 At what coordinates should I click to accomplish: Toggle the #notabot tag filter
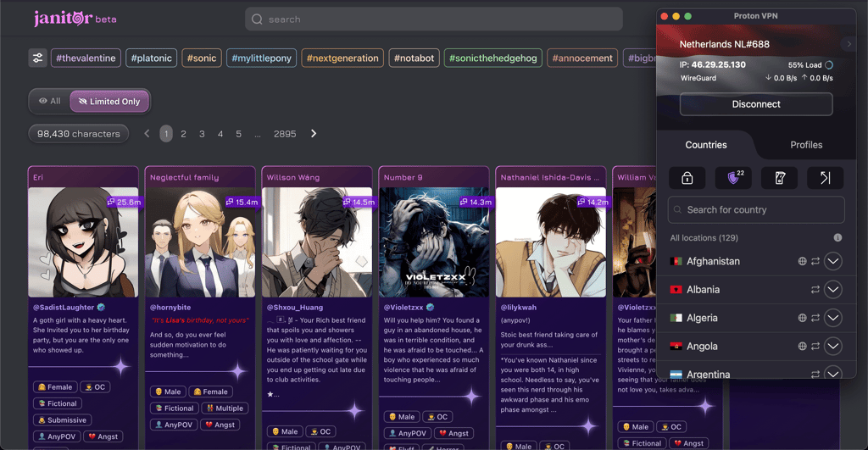[x=414, y=58]
